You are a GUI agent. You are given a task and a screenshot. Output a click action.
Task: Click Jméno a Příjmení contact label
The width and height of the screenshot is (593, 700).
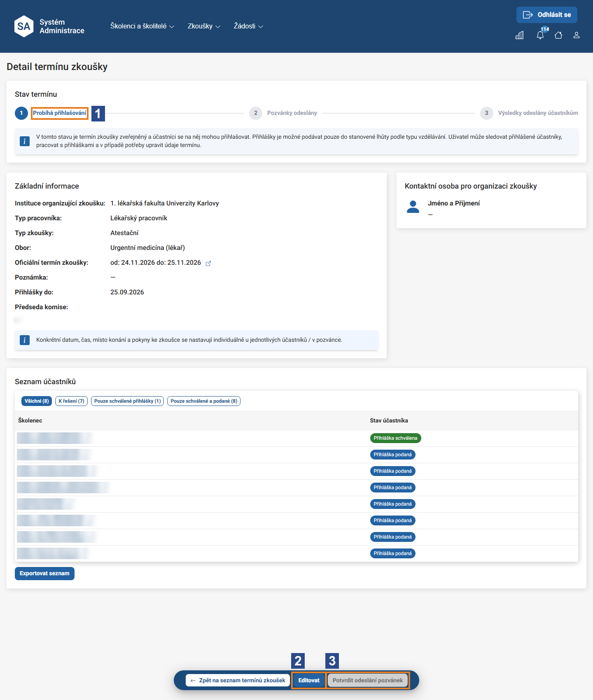[454, 203]
